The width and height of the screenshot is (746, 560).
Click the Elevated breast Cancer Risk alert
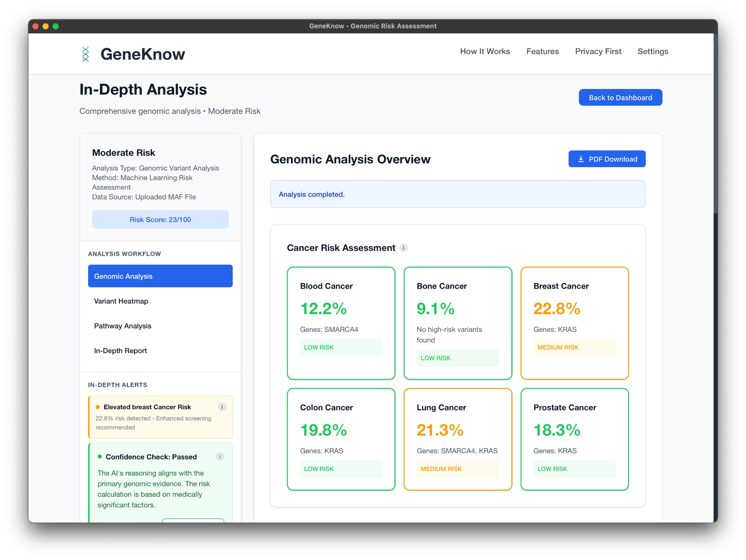(x=160, y=417)
